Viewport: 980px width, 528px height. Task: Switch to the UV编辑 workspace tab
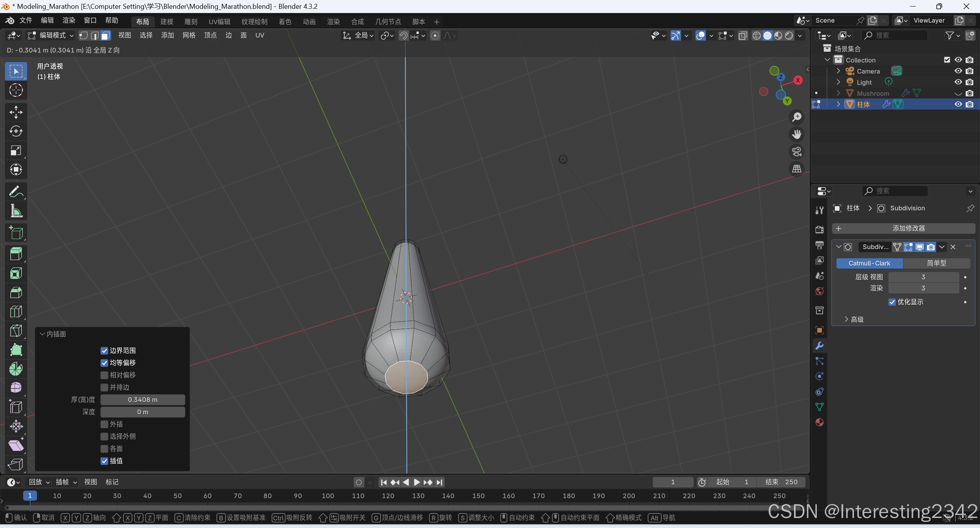pos(219,22)
